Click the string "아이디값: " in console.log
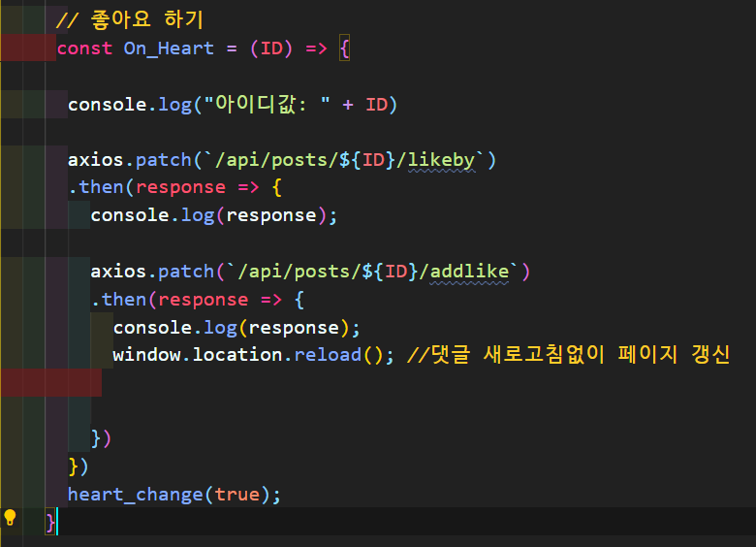756x547 pixels. click(268, 104)
